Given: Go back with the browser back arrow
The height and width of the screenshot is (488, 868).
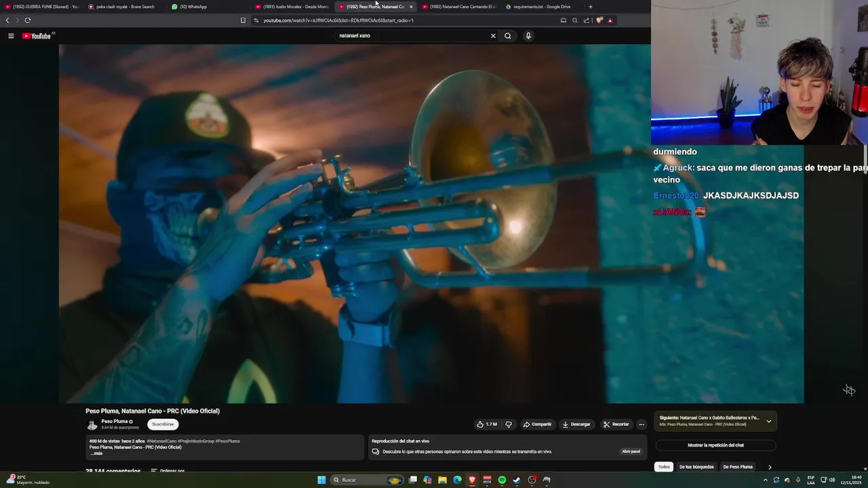Looking at the screenshot, I should (7, 20).
